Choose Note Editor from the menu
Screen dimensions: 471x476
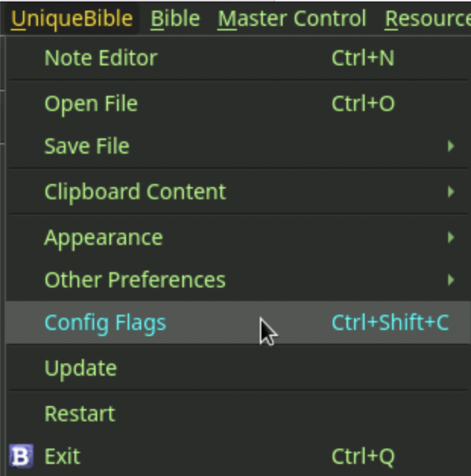(x=238, y=58)
